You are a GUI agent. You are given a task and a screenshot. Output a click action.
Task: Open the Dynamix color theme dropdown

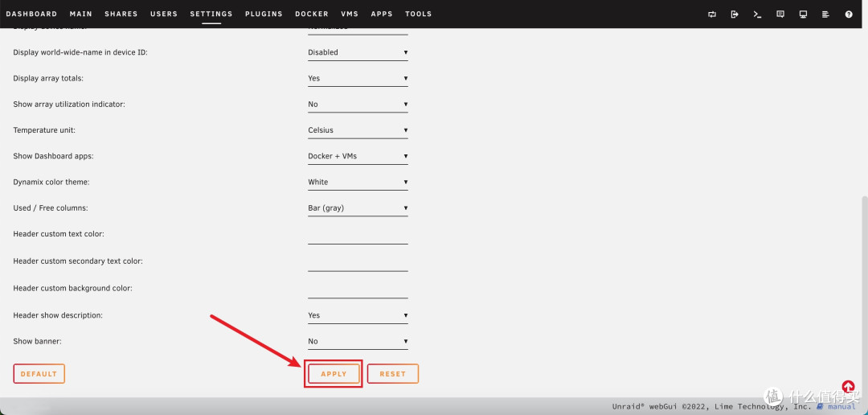pos(358,182)
